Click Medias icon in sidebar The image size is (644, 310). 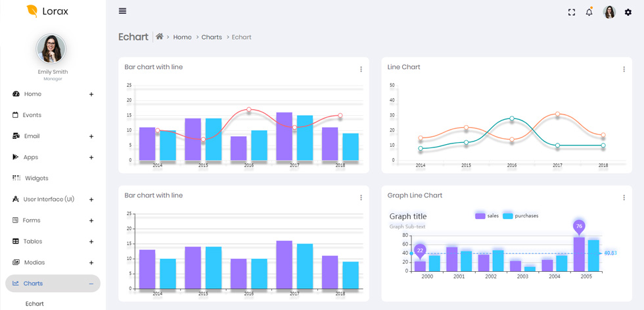coord(16,262)
